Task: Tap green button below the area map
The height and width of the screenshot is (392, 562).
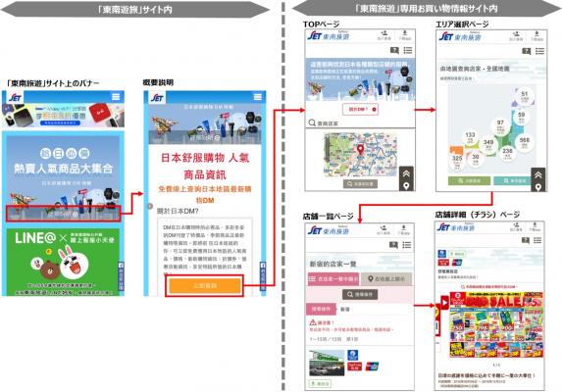Action: point(469,180)
